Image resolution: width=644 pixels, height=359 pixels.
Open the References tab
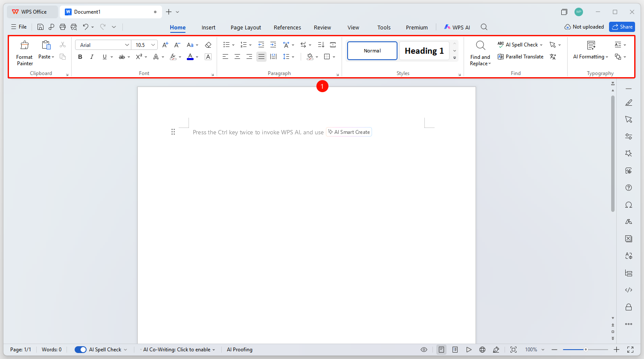(x=287, y=27)
